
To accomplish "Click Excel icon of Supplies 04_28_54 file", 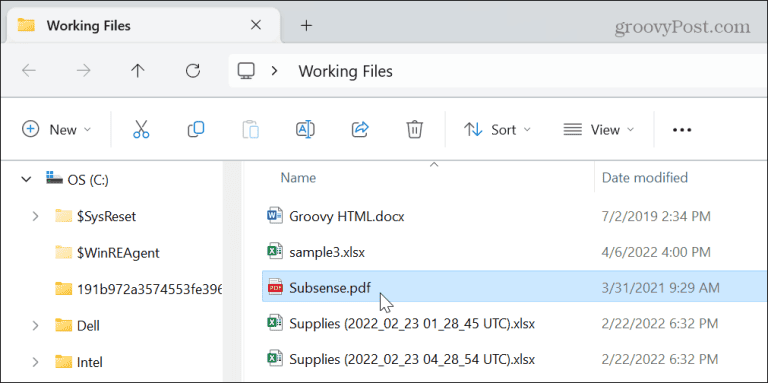I will (275, 359).
